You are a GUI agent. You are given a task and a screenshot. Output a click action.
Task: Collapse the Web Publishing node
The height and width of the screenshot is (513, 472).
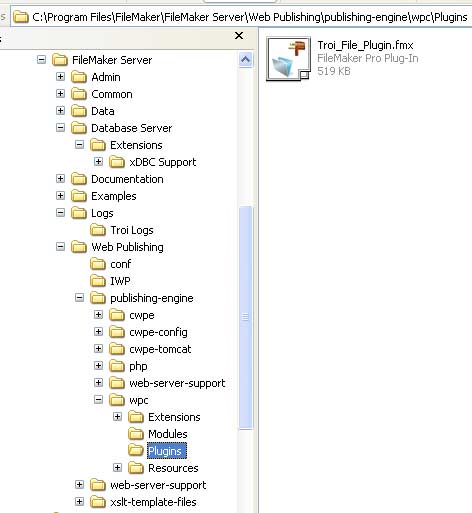click(60, 247)
